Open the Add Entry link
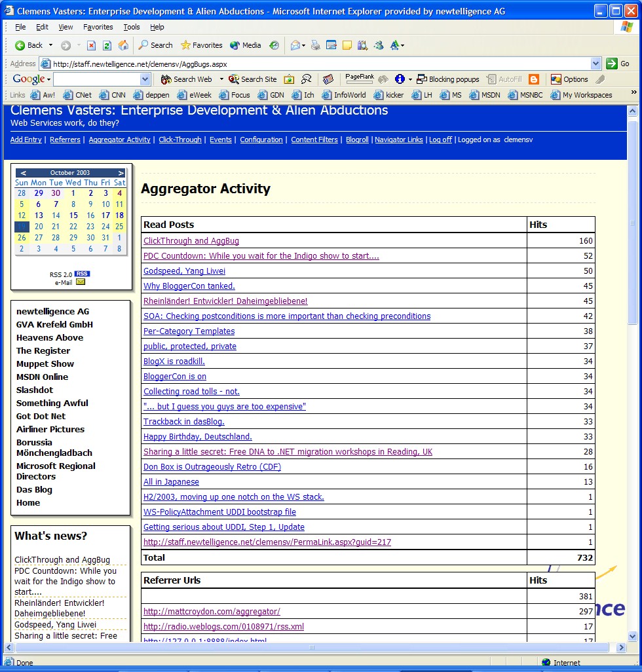Screen dimensions: 642x672 26,140
